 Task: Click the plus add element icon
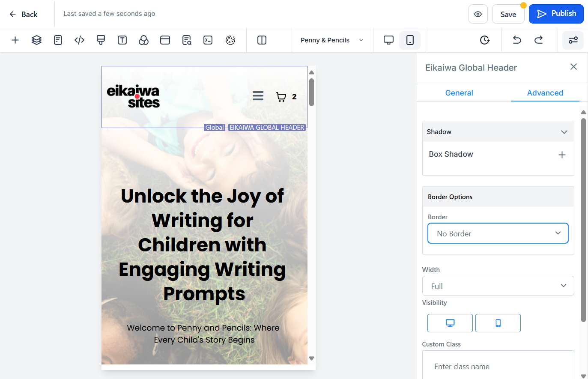(x=15, y=40)
